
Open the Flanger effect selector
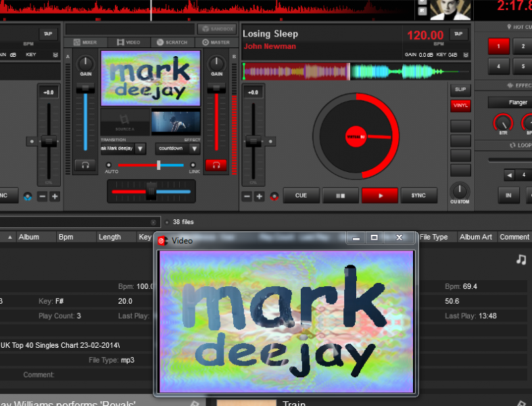[510, 102]
